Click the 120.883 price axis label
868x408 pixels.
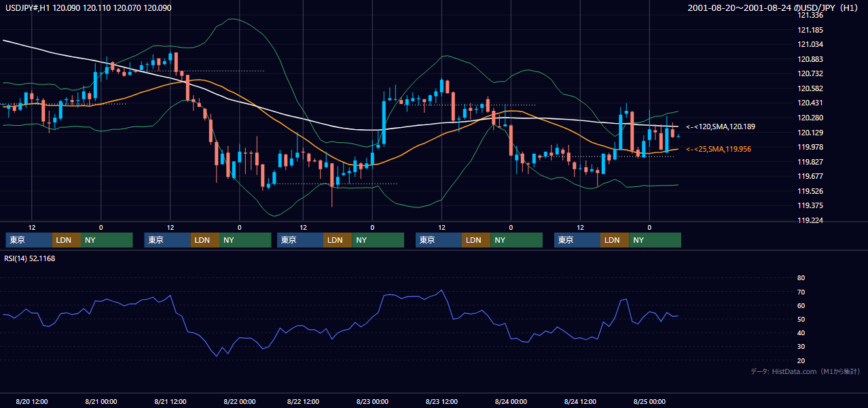810,59
